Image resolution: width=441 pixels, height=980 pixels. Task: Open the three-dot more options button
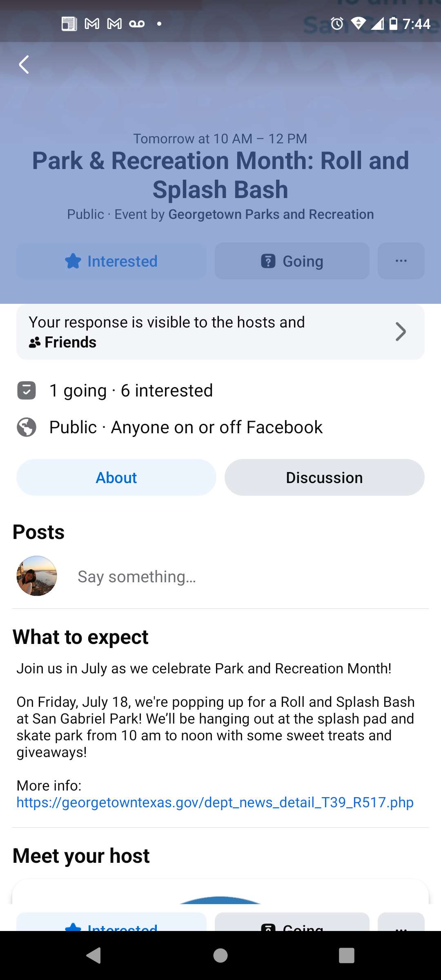click(x=401, y=261)
